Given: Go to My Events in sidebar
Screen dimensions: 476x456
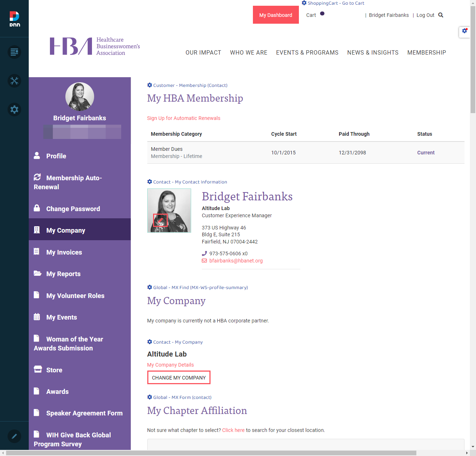Looking at the screenshot, I should [80, 317].
